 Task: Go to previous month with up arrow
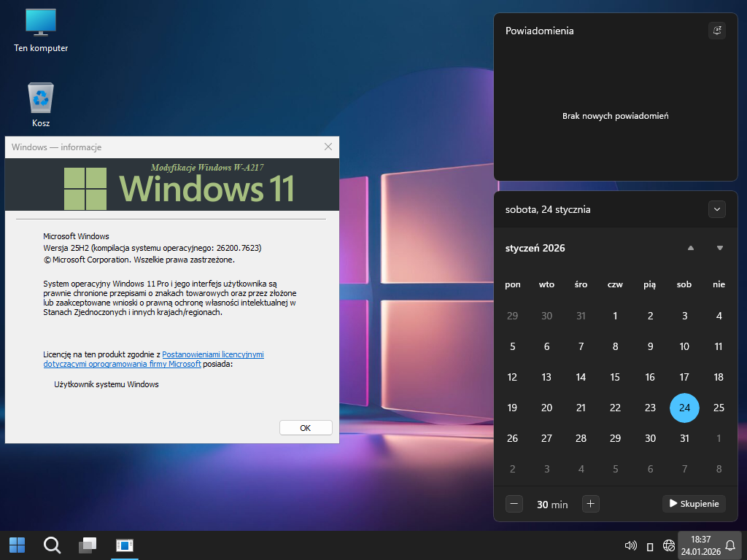690,248
